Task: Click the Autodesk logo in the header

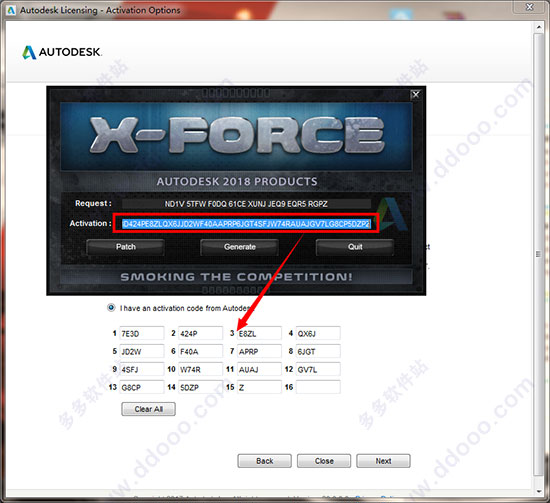Action: 62,52
